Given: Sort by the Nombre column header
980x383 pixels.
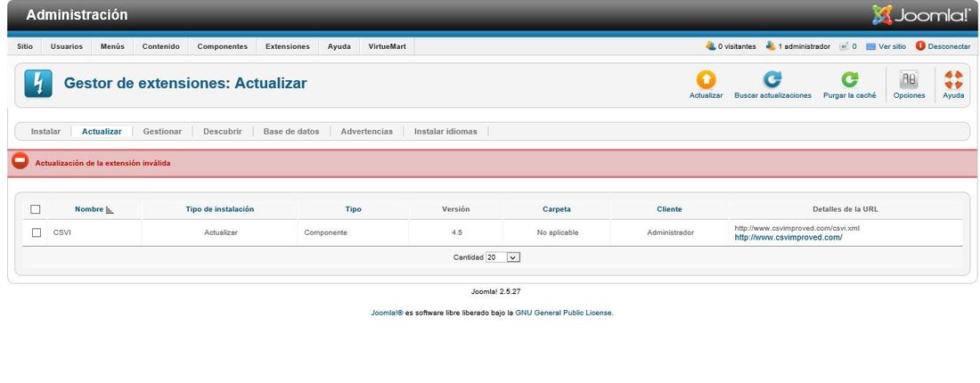Looking at the screenshot, I should pos(89,209).
